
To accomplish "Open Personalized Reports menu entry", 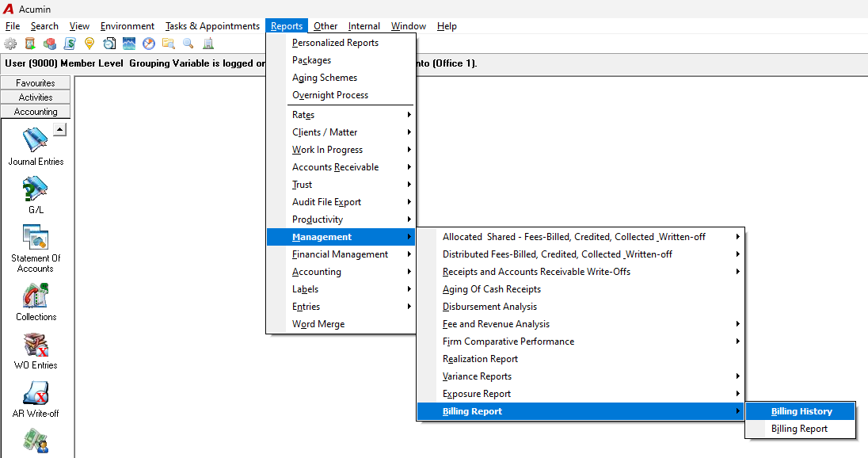I will click(341, 43).
